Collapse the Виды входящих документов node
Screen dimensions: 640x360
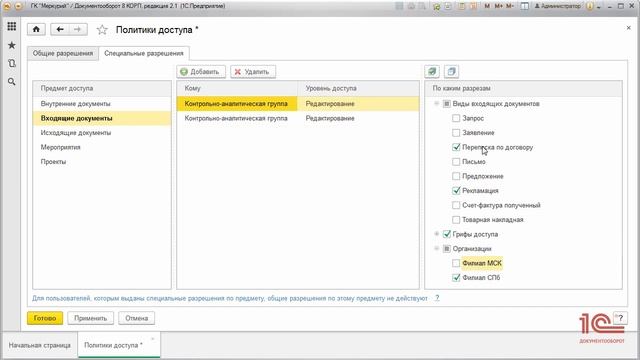[436, 104]
